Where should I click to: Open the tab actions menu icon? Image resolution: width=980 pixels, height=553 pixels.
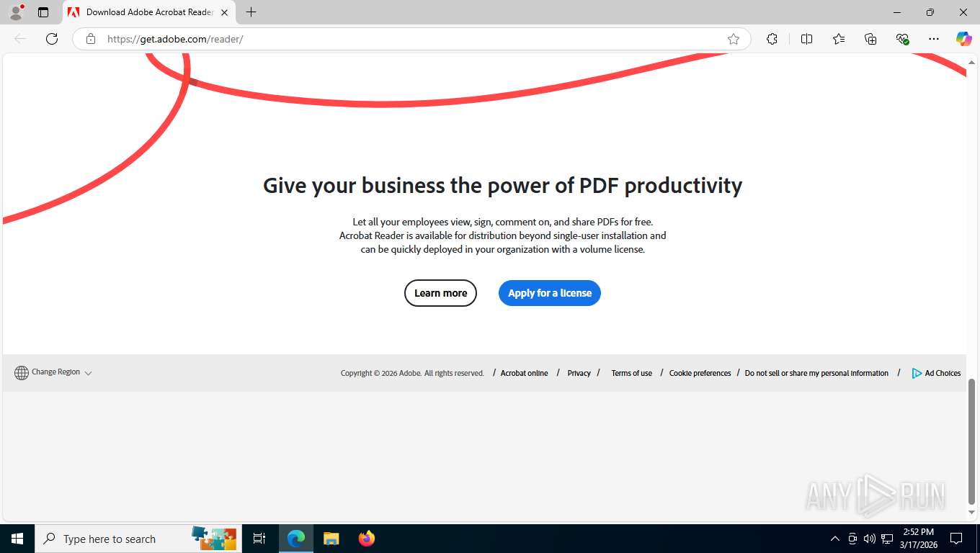tap(43, 12)
